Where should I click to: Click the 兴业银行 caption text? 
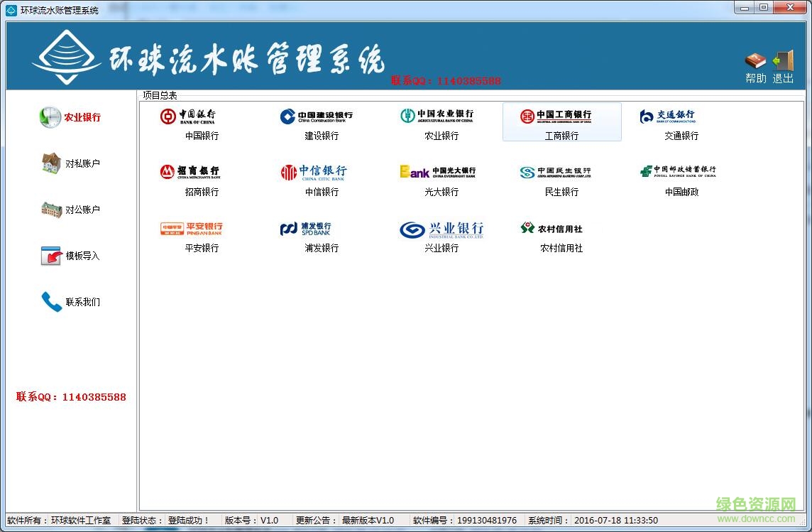[x=441, y=248]
